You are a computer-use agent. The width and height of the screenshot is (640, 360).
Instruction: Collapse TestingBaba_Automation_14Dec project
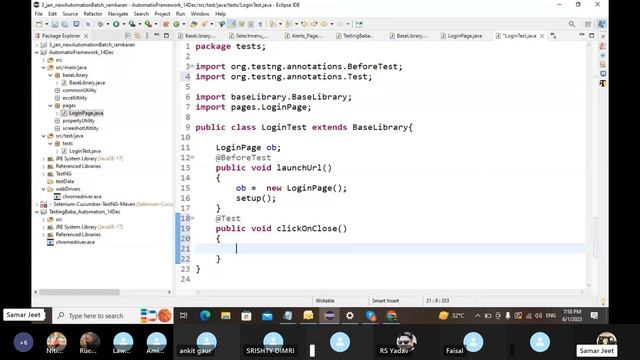(x=37, y=212)
